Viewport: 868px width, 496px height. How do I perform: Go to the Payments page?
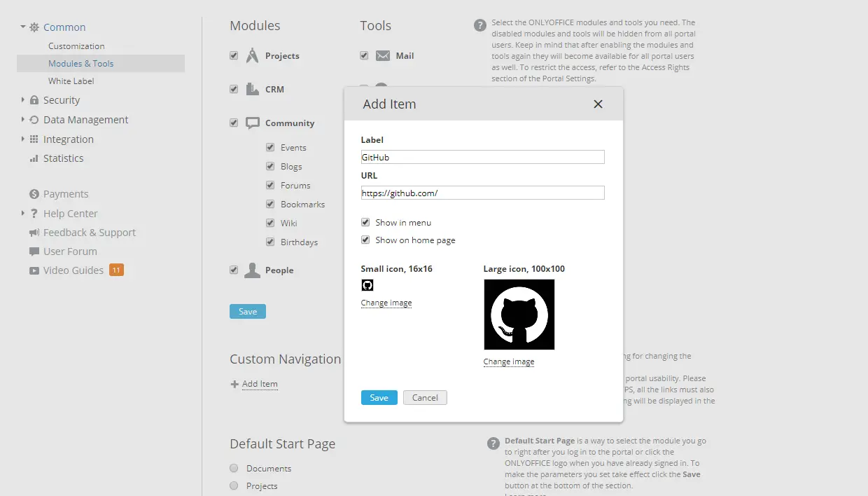point(66,194)
